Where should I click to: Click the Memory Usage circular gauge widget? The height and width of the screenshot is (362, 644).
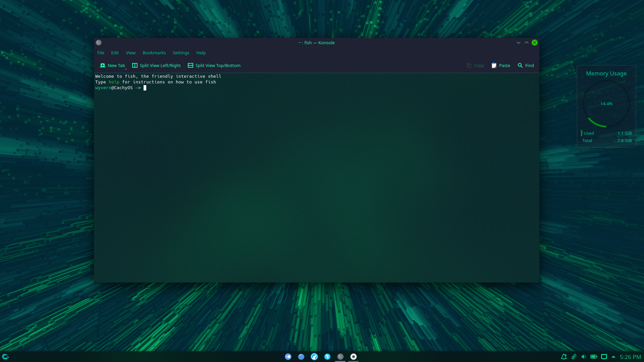click(x=606, y=104)
